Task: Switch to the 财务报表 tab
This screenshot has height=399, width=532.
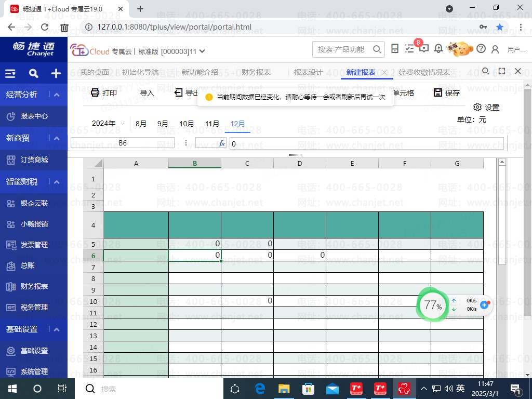Action: point(256,72)
